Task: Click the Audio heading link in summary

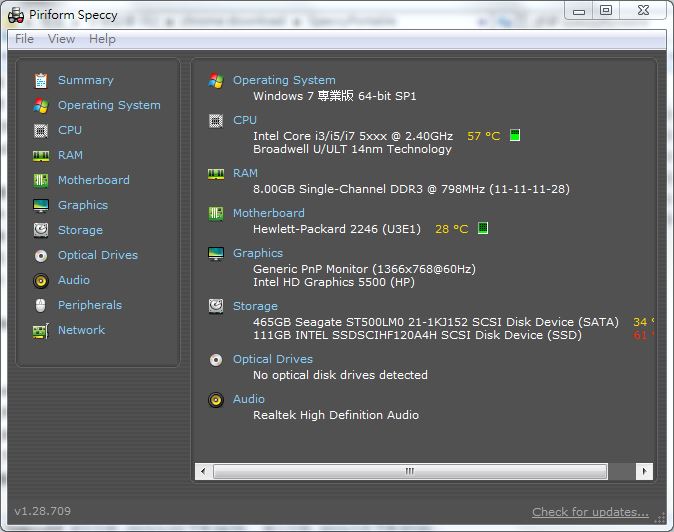Action: click(x=249, y=399)
